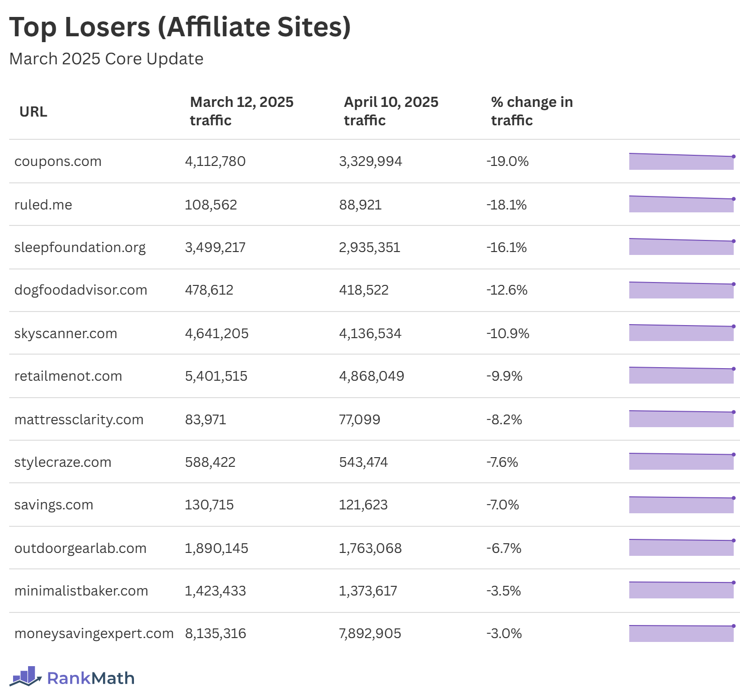This screenshot has height=700, width=740.
Task: Select the outdoorgearlab.com URL cell
Action: point(80,549)
